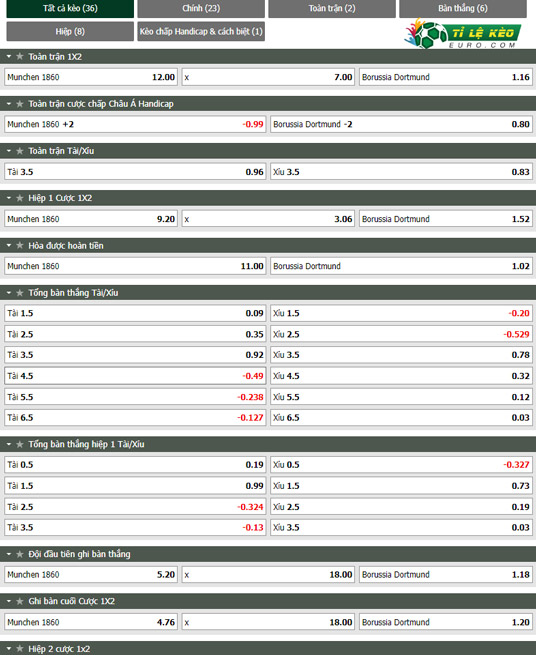Collapse Toàn trận cược chấp Châu Á Handicap
Viewport: 536px width, 655px height.
[9, 104]
